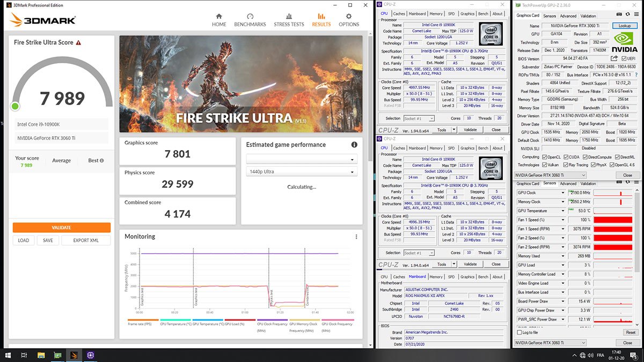
Task: Open 3DMark OPTIONS gear
Action: [x=349, y=20]
